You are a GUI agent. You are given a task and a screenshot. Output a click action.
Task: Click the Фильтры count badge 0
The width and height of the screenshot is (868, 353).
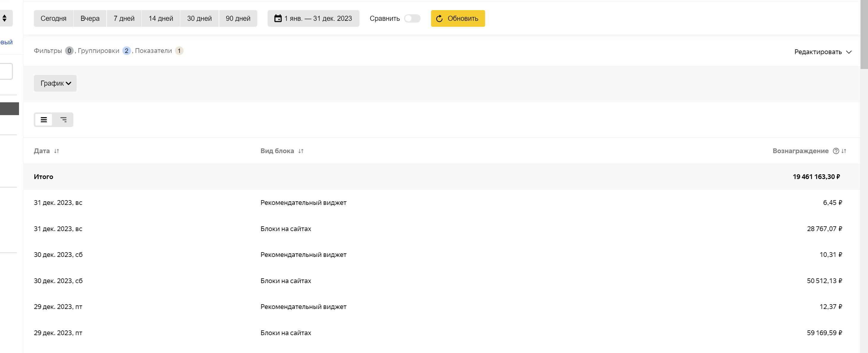click(x=69, y=51)
